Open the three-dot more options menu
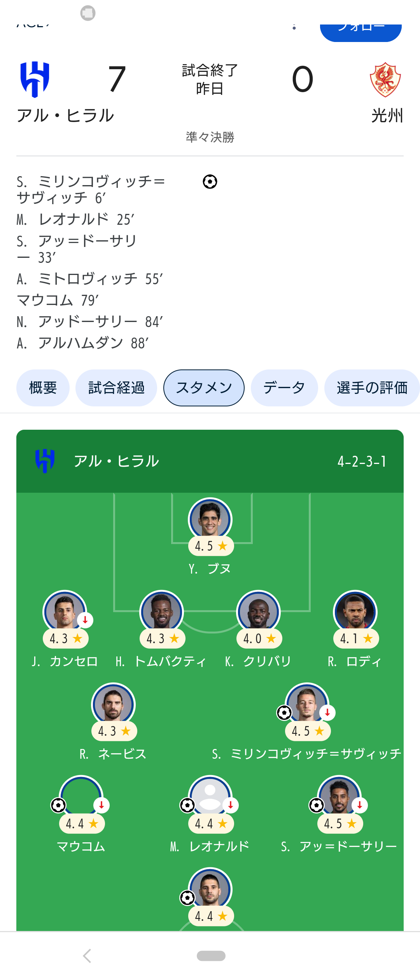This screenshot has height=980, width=420. [294, 26]
